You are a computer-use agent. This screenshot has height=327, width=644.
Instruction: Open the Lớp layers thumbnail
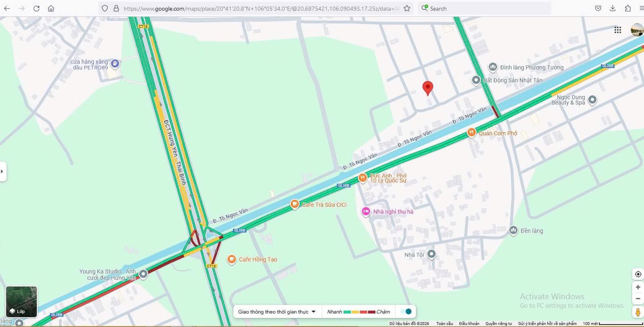(21, 302)
